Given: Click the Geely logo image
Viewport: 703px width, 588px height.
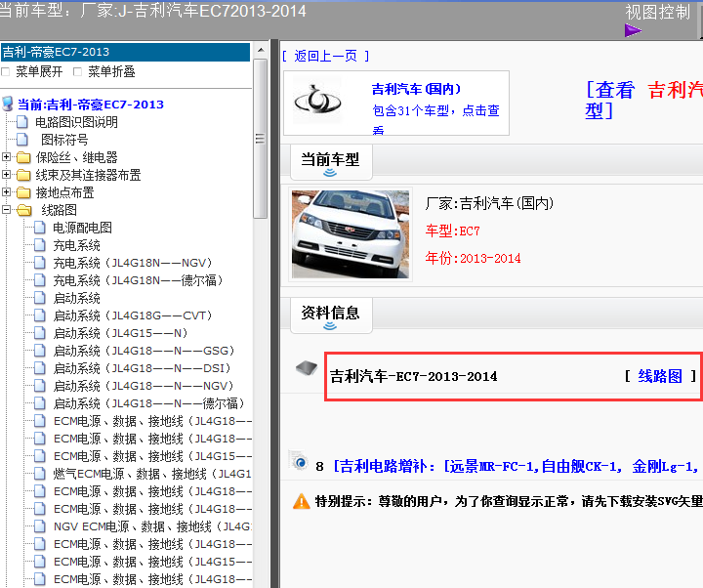Looking at the screenshot, I should click(x=317, y=101).
